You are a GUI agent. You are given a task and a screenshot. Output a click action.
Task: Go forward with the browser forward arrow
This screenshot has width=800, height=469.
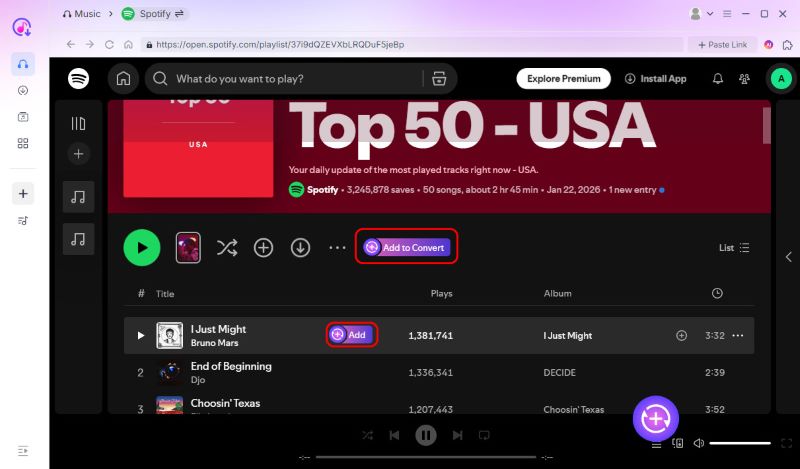pyautogui.click(x=90, y=44)
